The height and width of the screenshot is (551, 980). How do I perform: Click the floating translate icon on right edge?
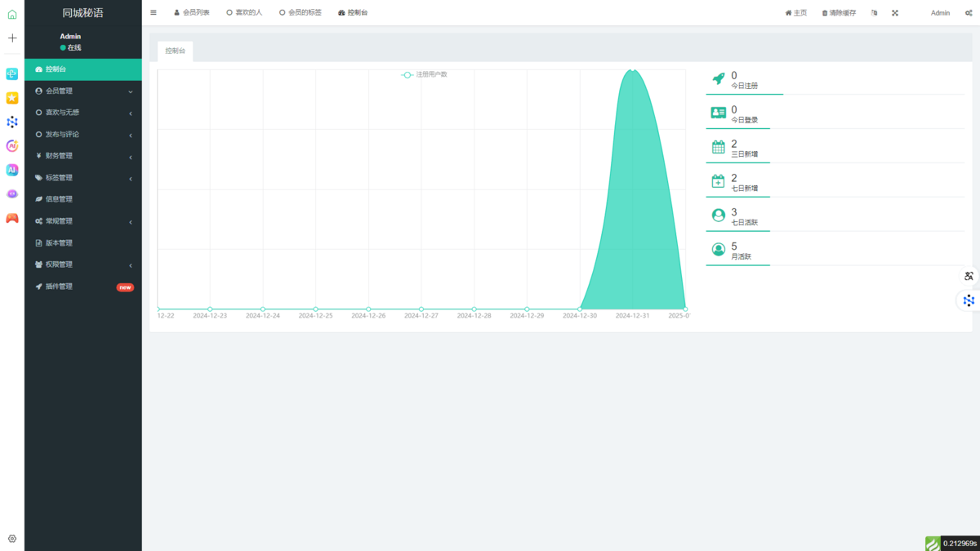(969, 276)
